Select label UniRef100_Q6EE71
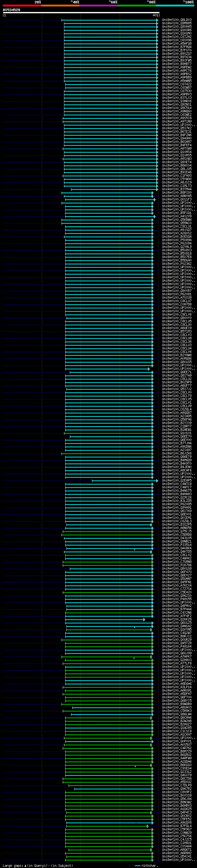Image resolution: width=197 pixels, height=868 pixels. point(177,372)
